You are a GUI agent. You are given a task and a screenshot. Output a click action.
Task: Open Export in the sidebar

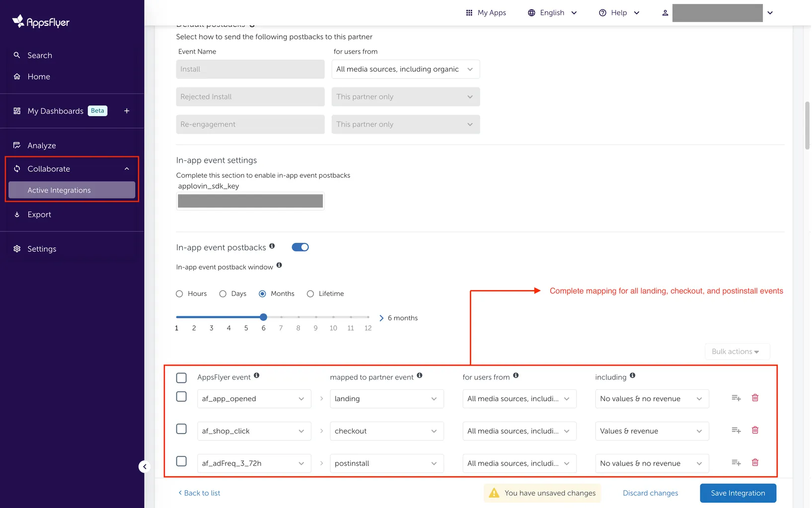39,214
